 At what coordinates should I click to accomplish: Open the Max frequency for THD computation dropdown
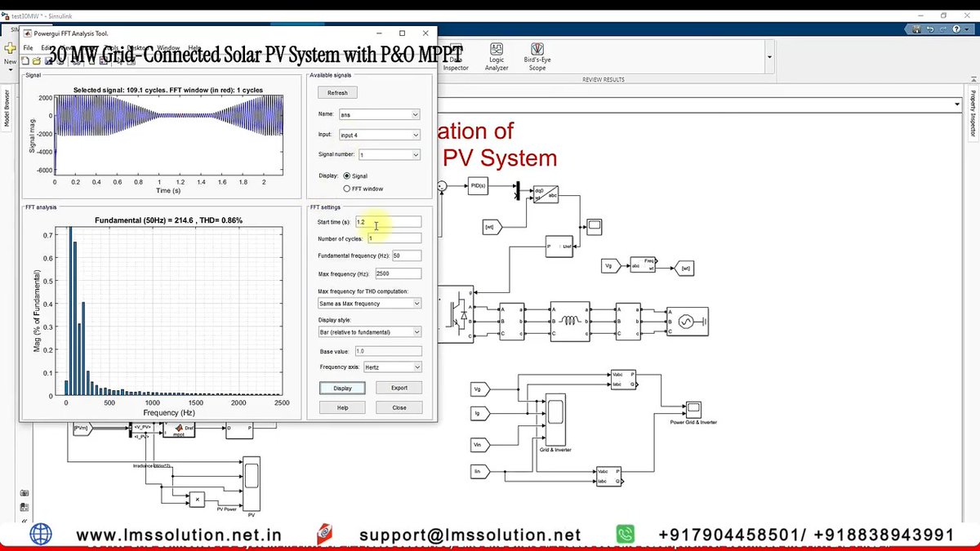pyautogui.click(x=369, y=304)
